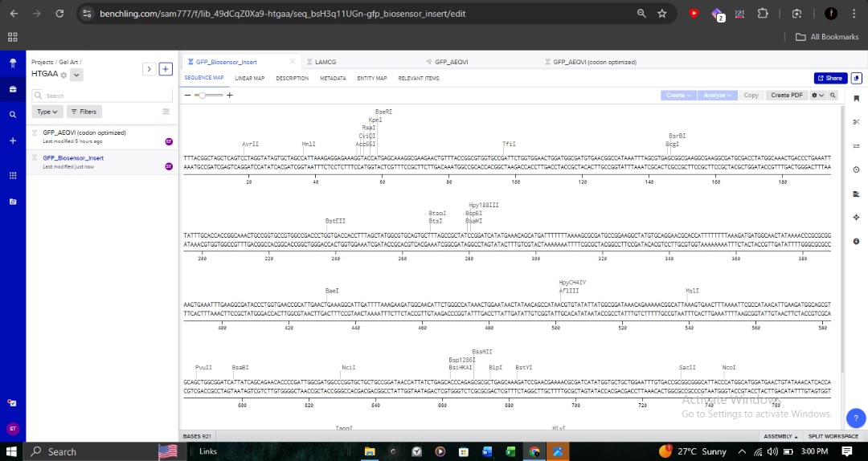Open the Filters button
Viewport: 868px width, 461px height.
(84, 112)
